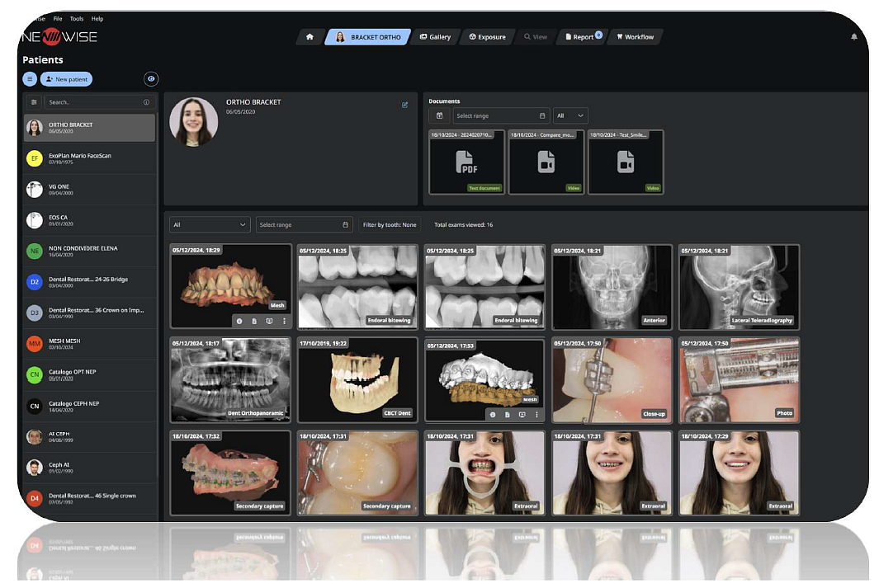
Task: Click the New patient button
Action: pyautogui.click(x=67, y=79)
